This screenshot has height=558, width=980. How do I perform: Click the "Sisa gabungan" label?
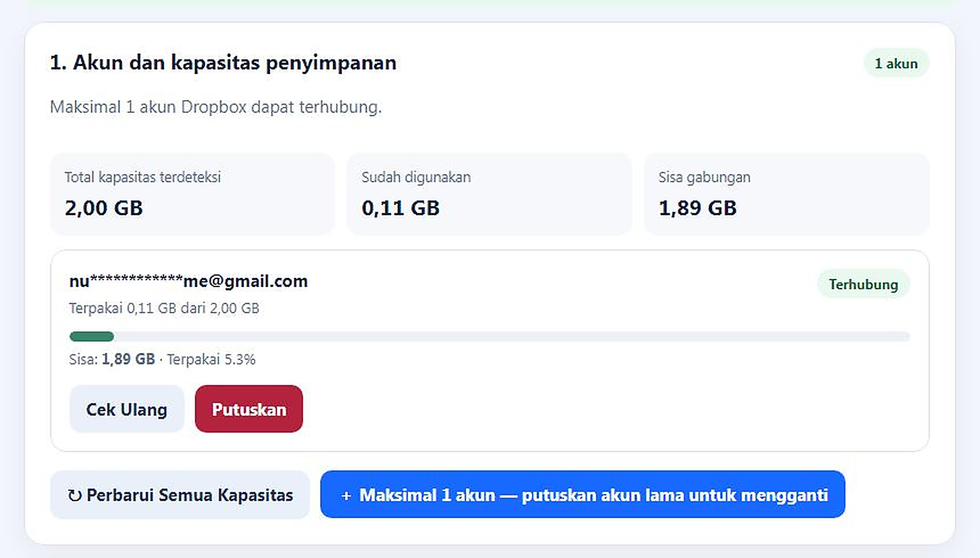click(x=704, y=177)
